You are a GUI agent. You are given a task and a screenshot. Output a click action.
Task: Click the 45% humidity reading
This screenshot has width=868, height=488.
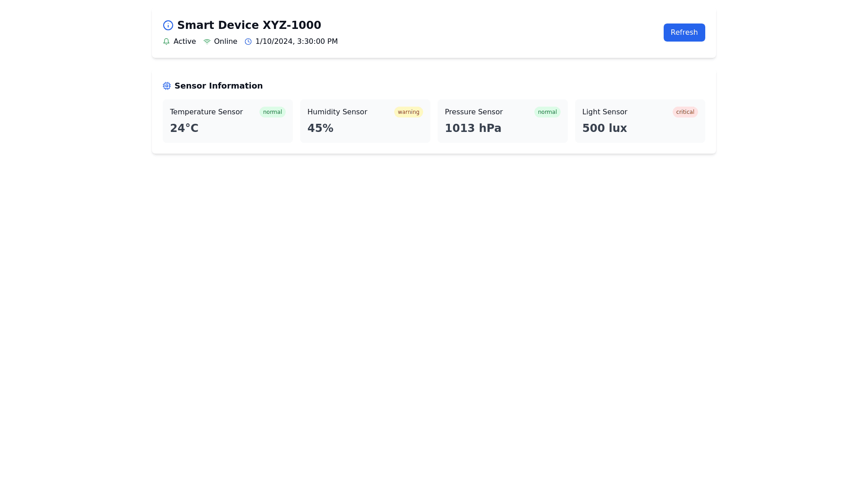(x=320, y=128)
